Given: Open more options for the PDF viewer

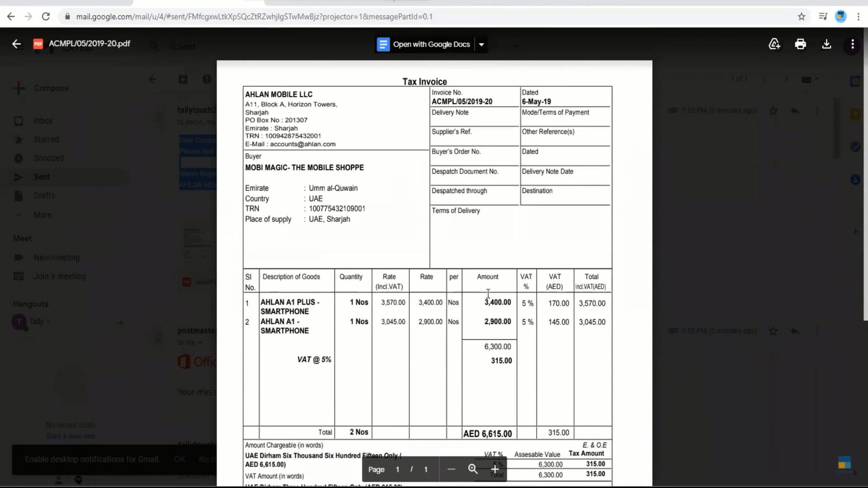Looking at the screenshot, I should 852,44.
